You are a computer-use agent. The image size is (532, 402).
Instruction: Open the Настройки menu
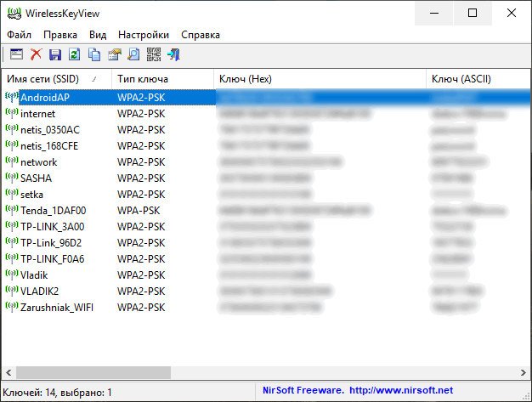pyautogui.click(x=144, y=35)
